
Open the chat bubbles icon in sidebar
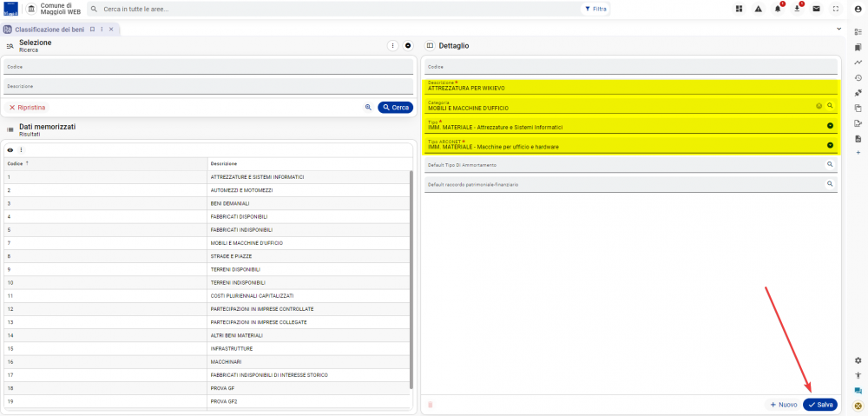coord(858,391)
